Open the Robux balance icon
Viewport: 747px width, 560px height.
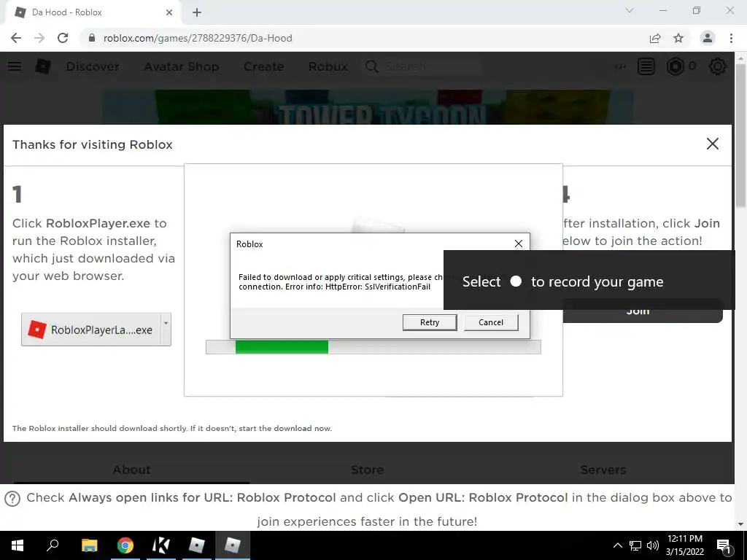click(x=675, y=66)
